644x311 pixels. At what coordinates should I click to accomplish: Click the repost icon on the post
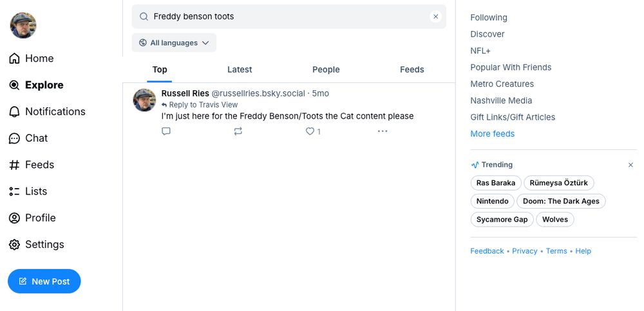tap(238, 131)
